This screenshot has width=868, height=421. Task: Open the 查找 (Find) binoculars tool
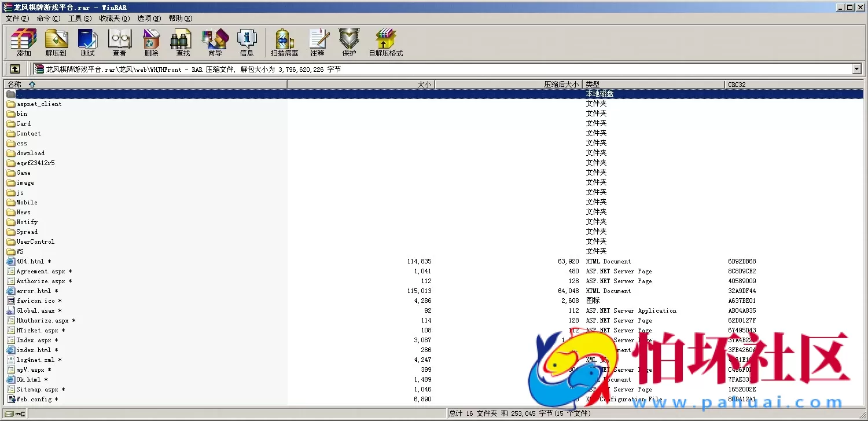coord(183,43)
